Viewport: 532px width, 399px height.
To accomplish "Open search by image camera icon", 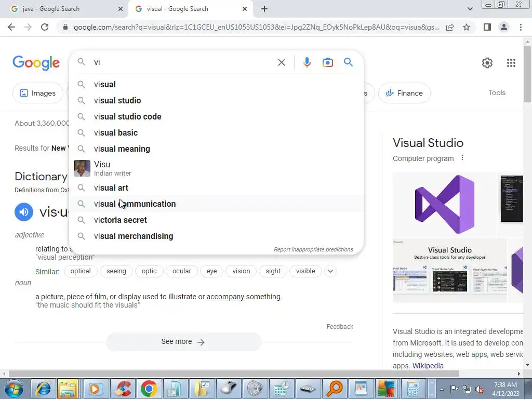I will [x=327, y=62].
